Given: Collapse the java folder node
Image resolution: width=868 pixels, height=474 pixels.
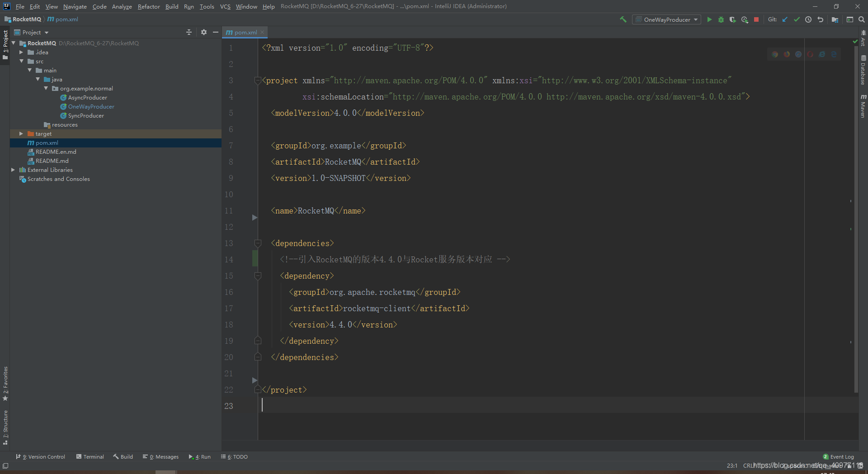Looking at the screenshot, I should click(38, 79).
